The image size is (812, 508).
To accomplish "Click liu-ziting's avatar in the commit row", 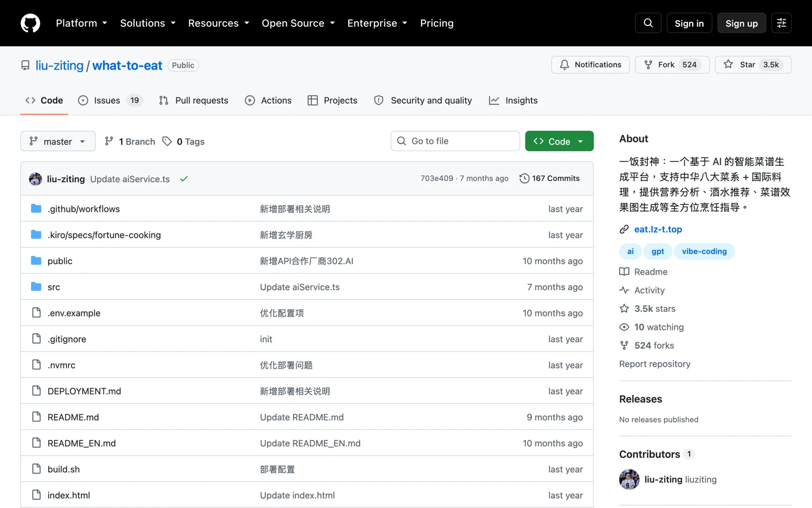I will click(36, 179).
